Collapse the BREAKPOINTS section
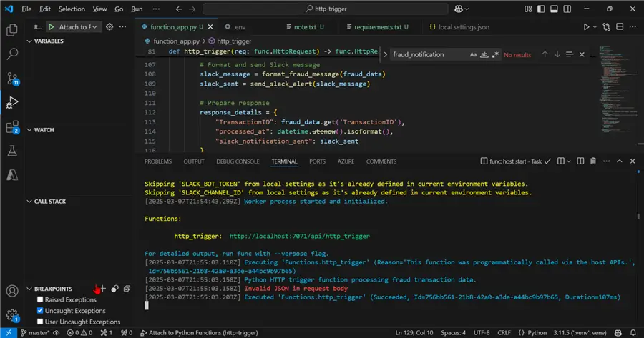The height and width of the screenshot is (338, 644). click(x=29, y=289)
